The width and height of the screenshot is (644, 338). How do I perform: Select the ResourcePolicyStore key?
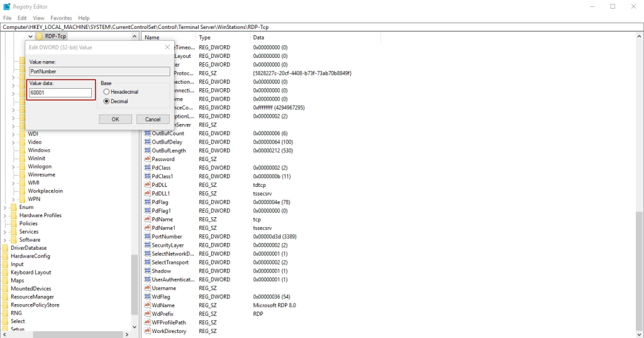pos(35,305)
